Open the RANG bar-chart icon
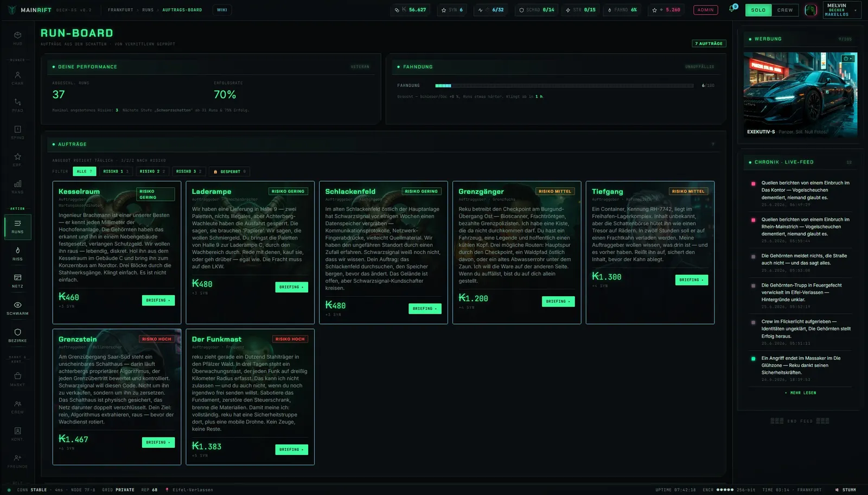This screenshot has width=868, height=495. pyautogui.click(x=17, y=187)
